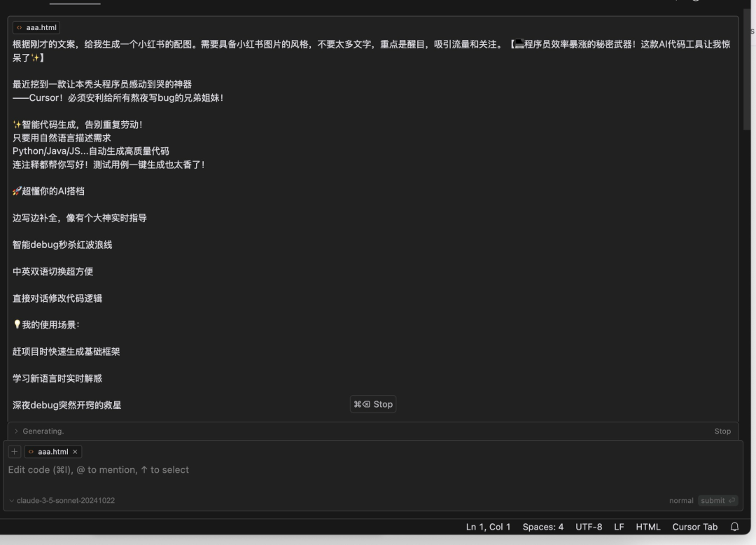Click the line starting 连注释都帮你写好
This screenshot has width=756, height=545.
(x=108, y=165)
